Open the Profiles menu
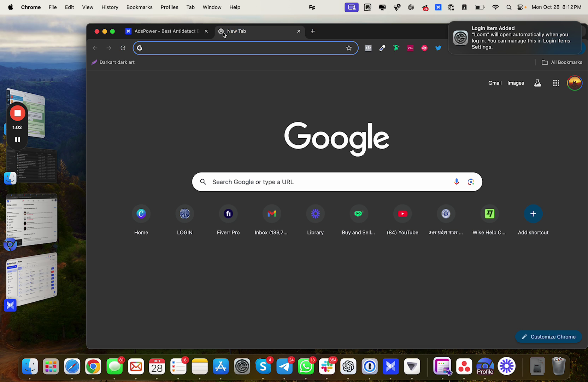Image resolution: width=588 pixels, height=382 pixels. click(x=169, y=7)
